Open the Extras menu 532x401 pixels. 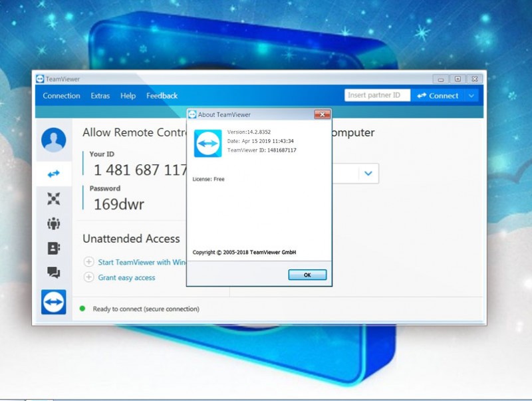coord(100,96)
